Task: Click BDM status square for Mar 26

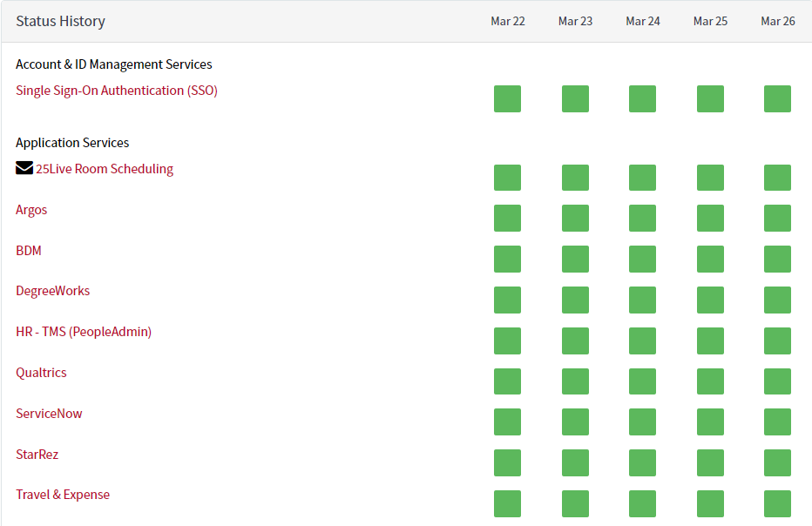Action: point(778,259)
